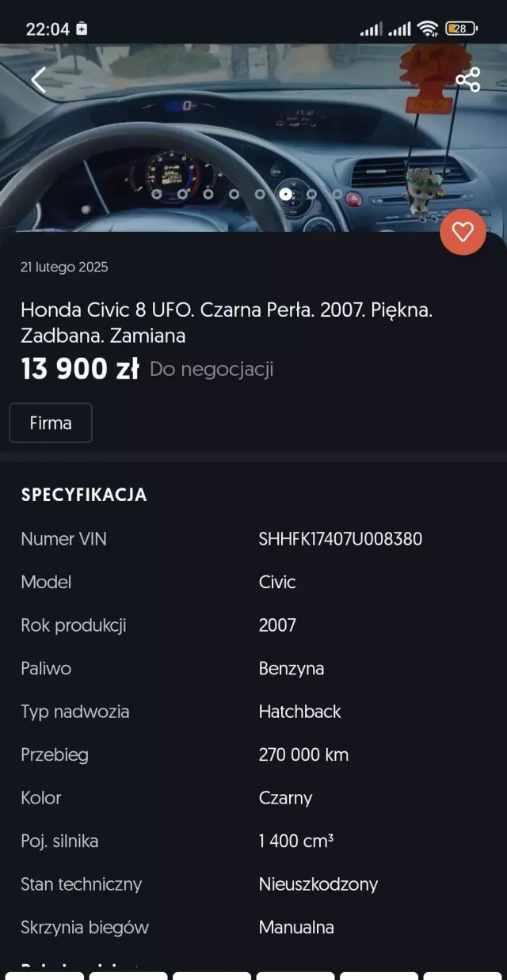Jump to the first photo dot

(157, 194)
